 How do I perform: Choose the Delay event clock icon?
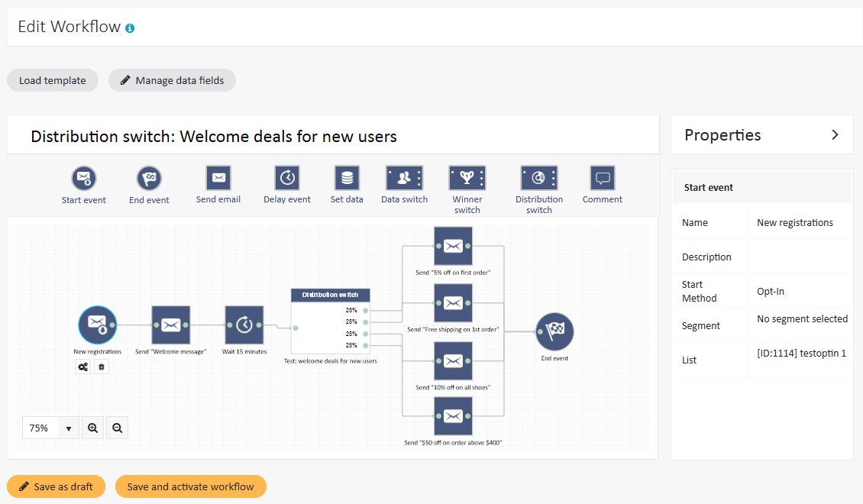[287, 178]
